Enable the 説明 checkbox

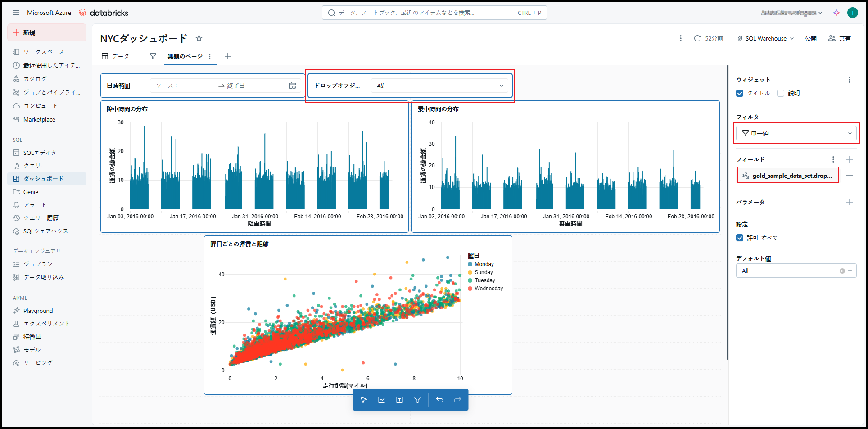pos(781,93)
